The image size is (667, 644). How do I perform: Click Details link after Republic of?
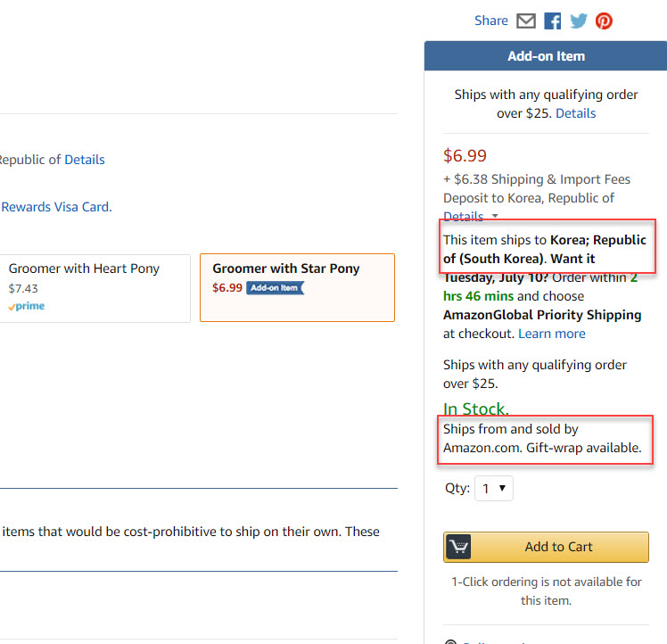click(x=84, y=160)
